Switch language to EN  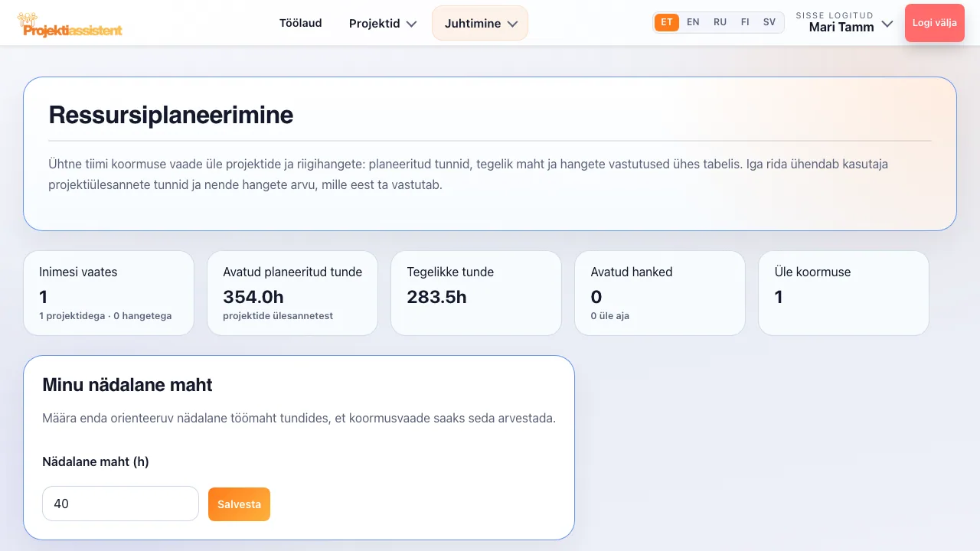click(x=693, y=22)
